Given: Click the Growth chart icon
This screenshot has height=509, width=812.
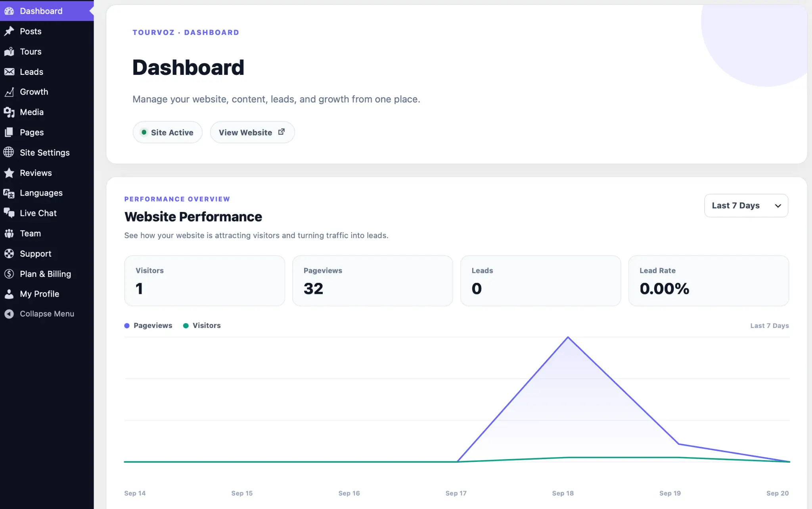Looking at the screenshot, I should pyautogui.click(x=9, y=92).
